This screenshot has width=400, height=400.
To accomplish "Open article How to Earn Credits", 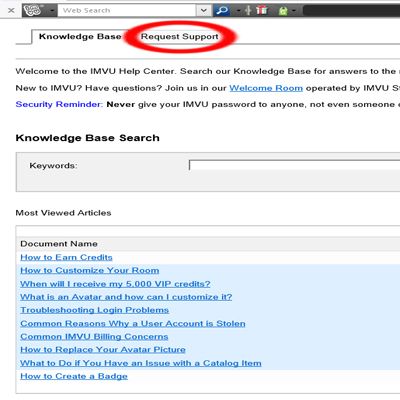I will pyautogui.click(x=66, y=257).
